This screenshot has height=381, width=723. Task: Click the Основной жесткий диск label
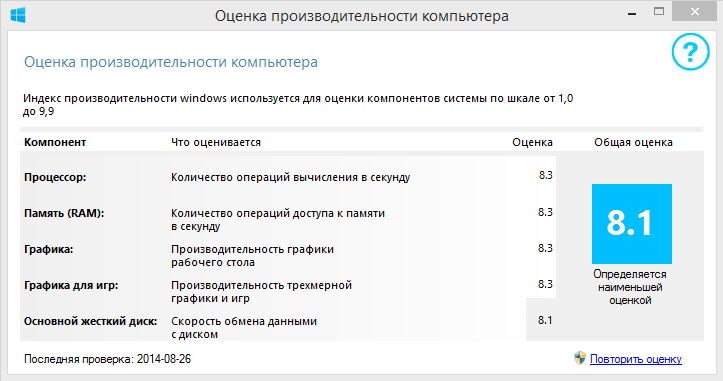90,321
